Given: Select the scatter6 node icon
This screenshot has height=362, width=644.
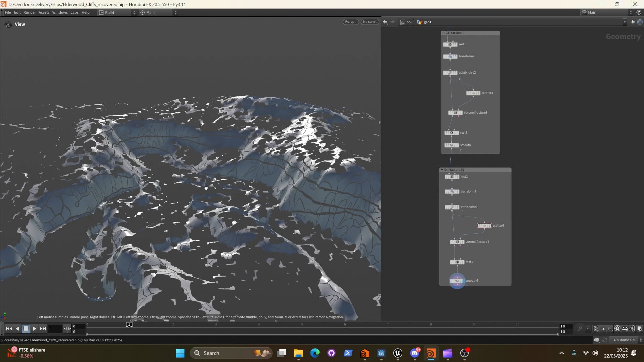Looking at the screenshot, I should (x=484, y=226).
